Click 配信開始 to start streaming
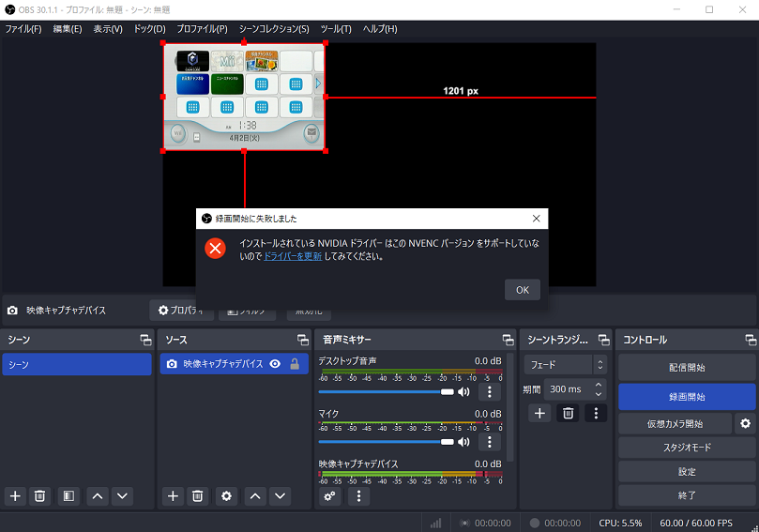The width and height of the screenshot is (759, 532). click(687, 368)
